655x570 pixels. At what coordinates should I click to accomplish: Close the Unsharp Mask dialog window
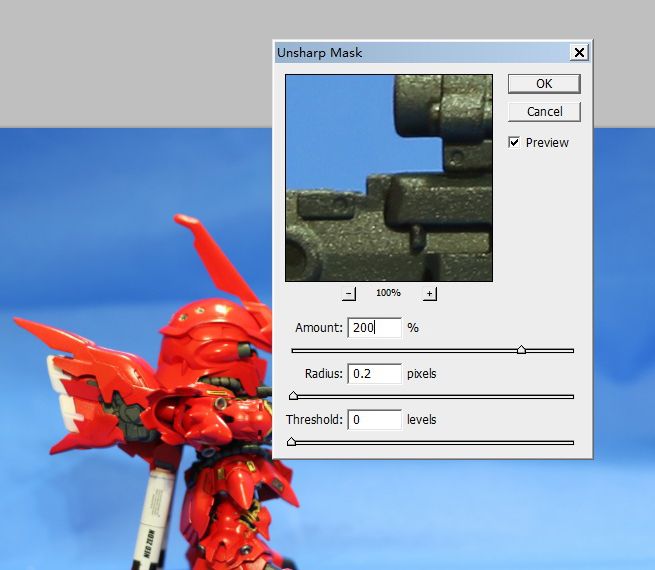579,53
